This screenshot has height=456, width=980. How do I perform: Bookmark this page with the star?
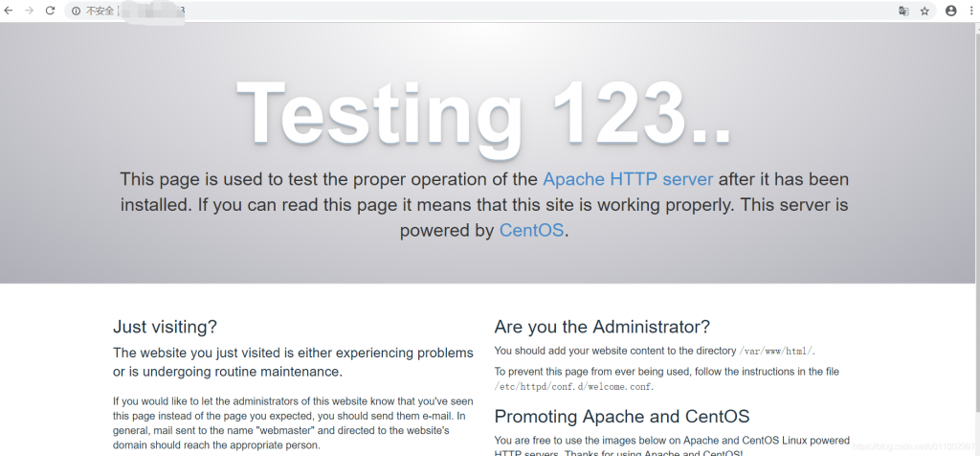[924, 11]
